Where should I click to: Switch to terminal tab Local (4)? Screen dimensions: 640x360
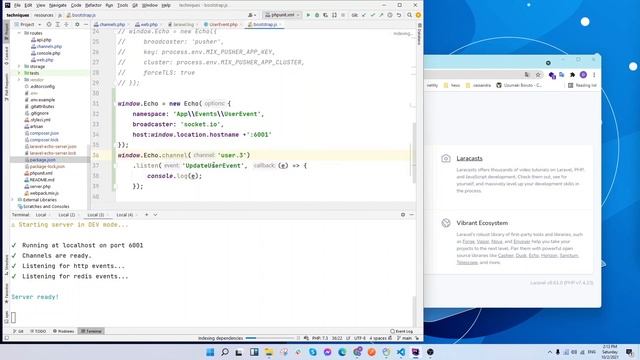(x=124, y=214)
